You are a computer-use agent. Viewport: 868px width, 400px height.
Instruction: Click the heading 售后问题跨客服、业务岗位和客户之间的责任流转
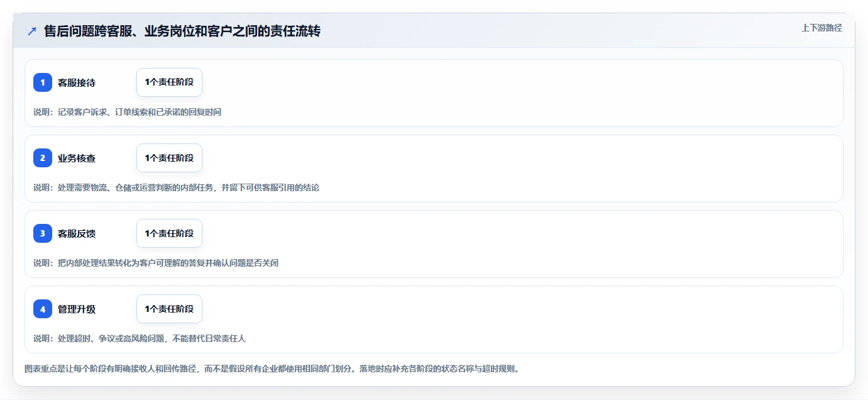point(182,31)
